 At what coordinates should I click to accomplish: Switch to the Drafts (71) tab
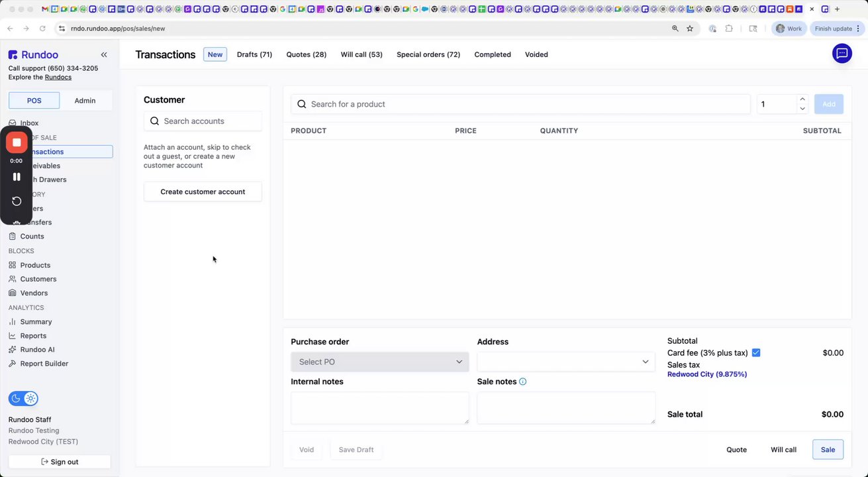point(254,54)
